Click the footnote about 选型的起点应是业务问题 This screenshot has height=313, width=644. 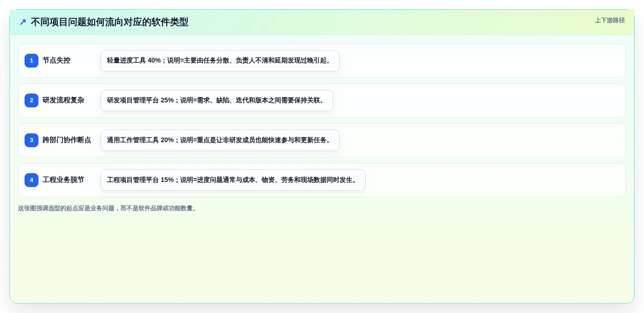pos(108,208)
